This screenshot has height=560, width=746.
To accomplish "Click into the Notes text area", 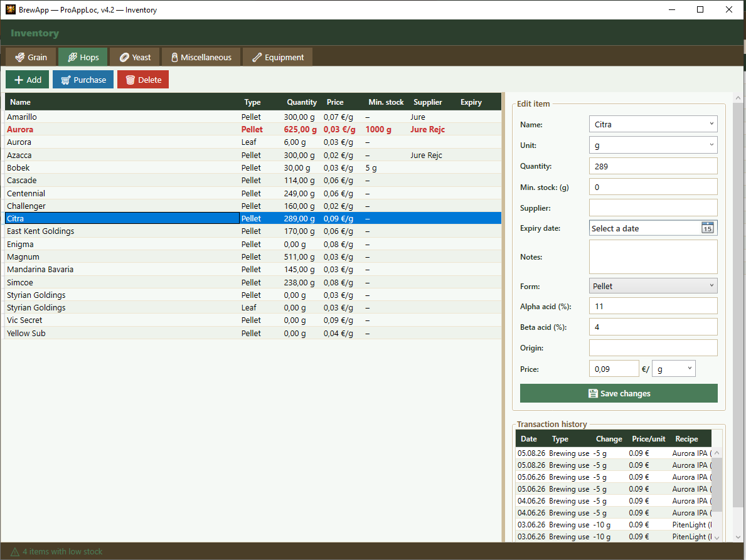I will coord(653,256).
